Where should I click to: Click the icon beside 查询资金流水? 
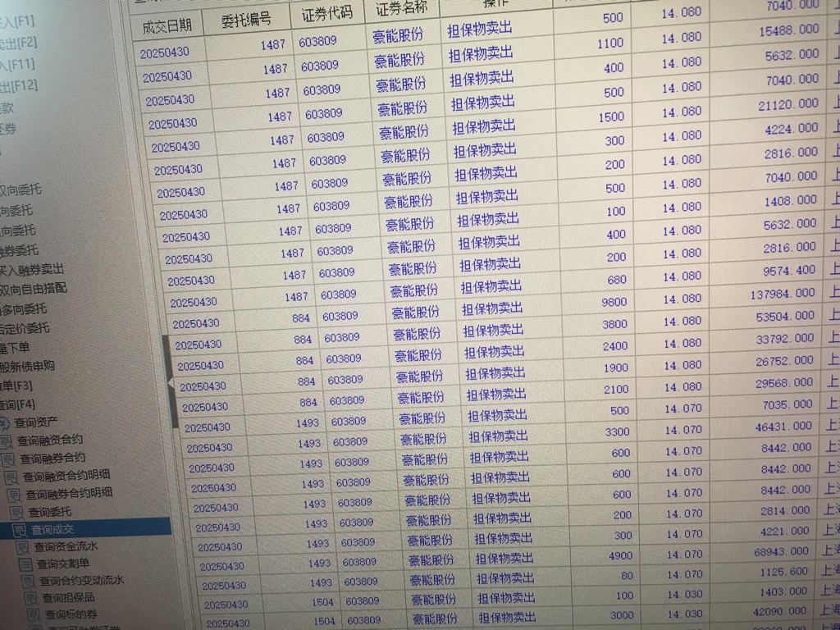coord(22,547)
